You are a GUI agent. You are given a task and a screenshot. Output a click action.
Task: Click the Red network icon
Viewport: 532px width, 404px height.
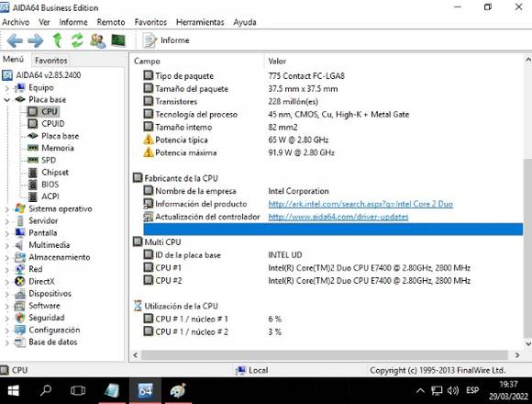tap(20, 269)
